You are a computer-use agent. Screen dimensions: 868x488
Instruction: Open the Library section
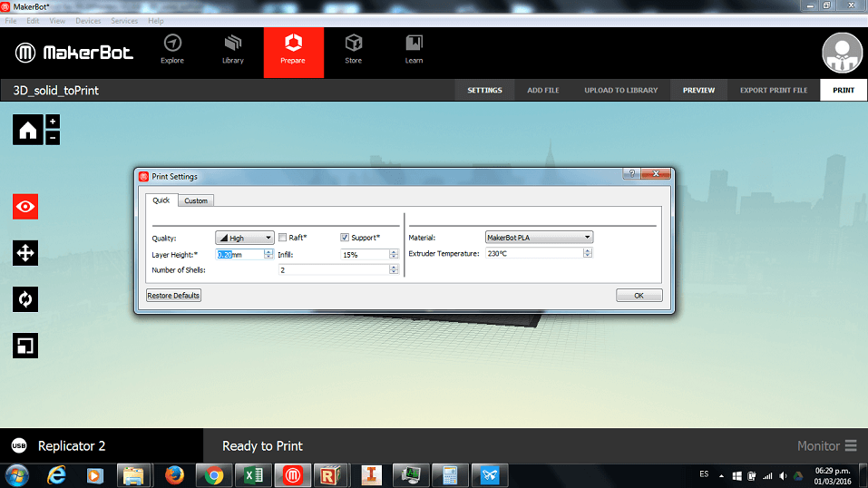click(x=233, y=49)
